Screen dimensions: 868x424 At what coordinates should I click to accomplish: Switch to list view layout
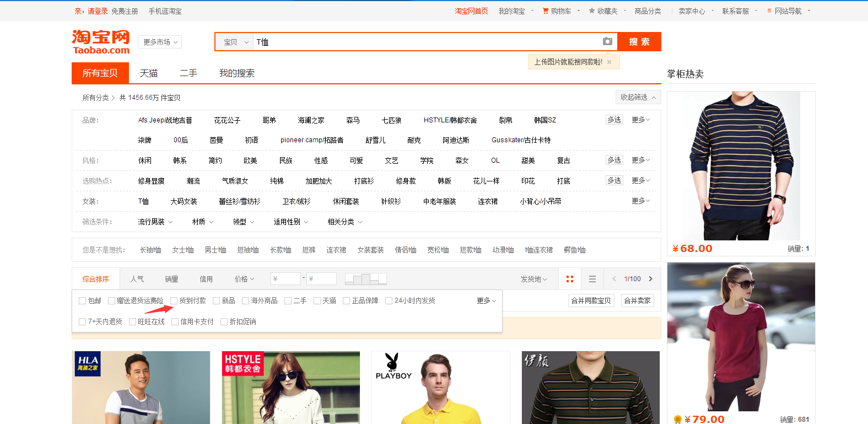coord(592,279)
